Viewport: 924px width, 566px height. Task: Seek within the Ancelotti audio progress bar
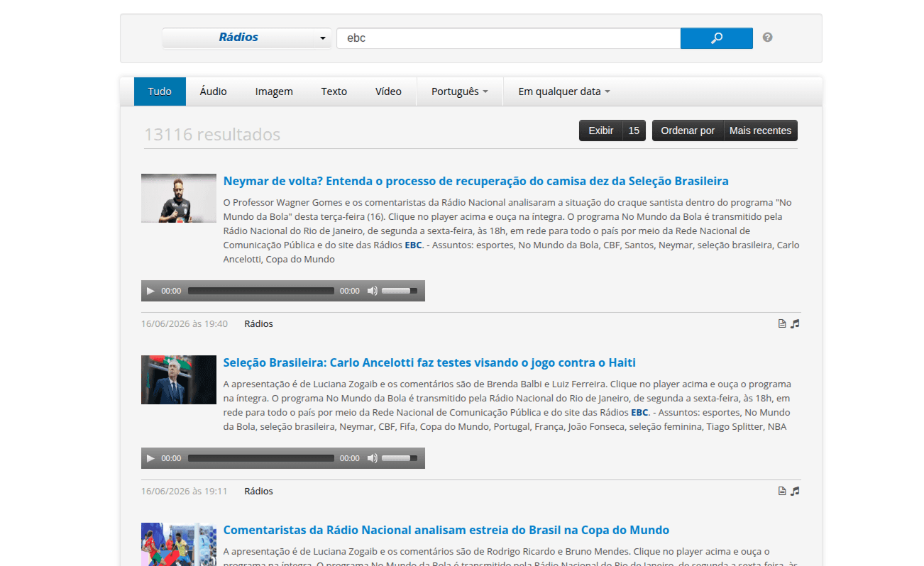[260, 458]
